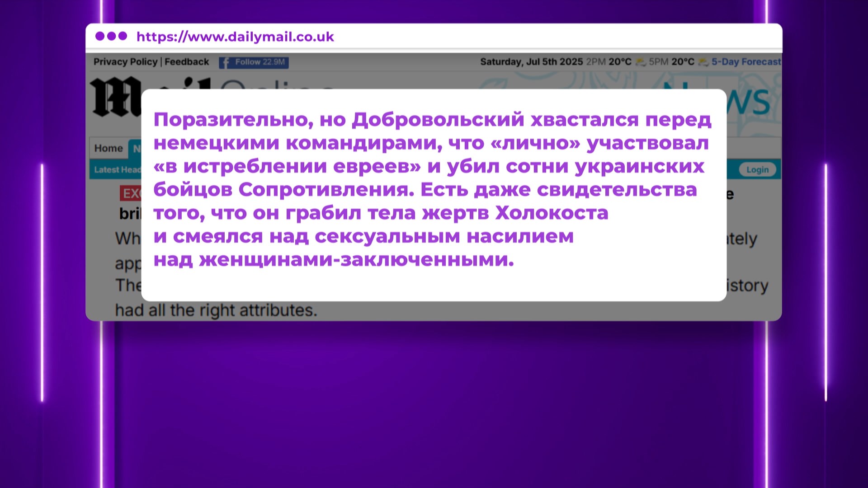Click the 2PM weather icon
The width and height of the screenshot is (868, 488).
click(x=640, y=62)
